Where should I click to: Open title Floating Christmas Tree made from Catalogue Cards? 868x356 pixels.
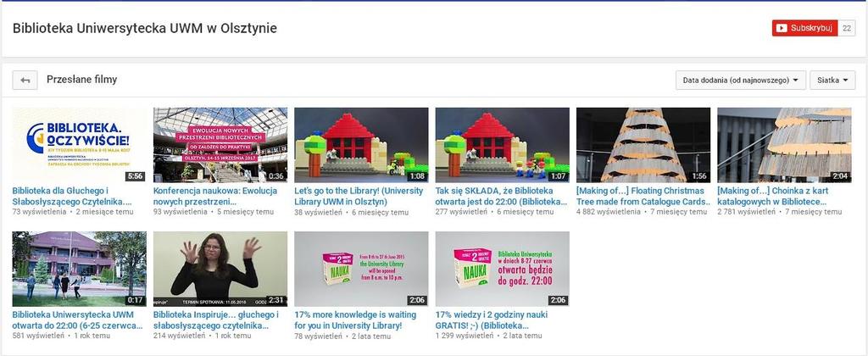(644, 196)
